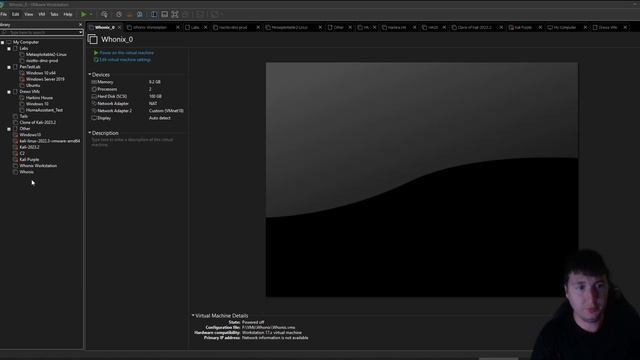Screen dimensions: 640x360
Task: Collapse the Description section
Action: point(89,133)
